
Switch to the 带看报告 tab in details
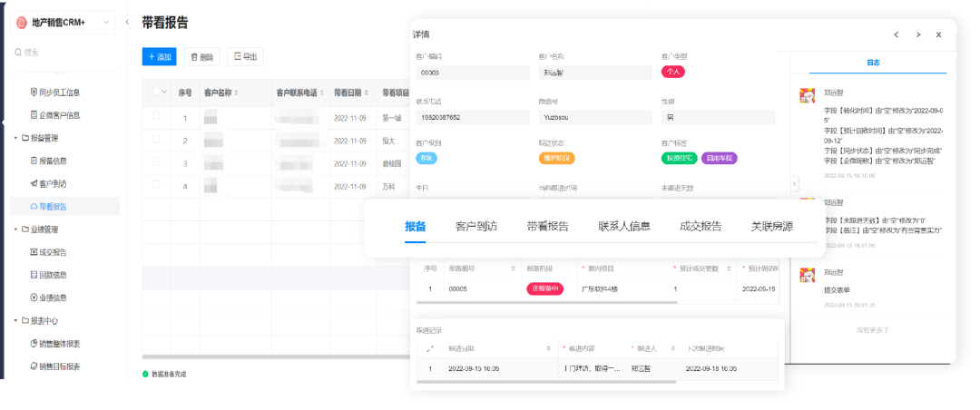point(547,227)
